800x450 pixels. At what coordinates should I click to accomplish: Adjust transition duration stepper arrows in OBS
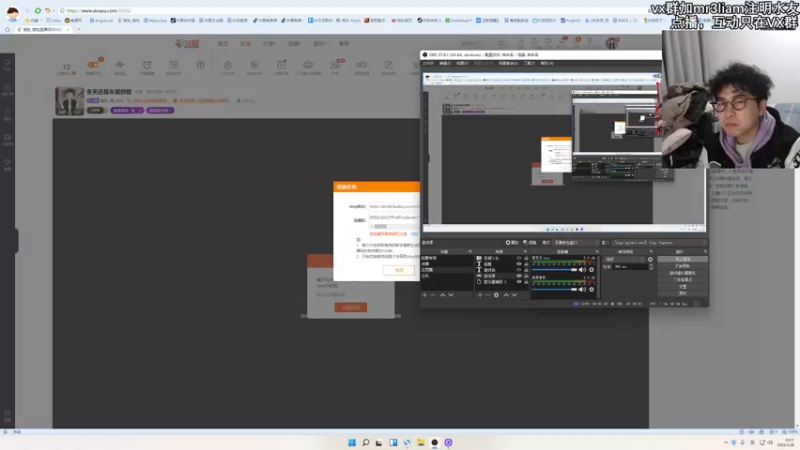[x=651, y=266]
